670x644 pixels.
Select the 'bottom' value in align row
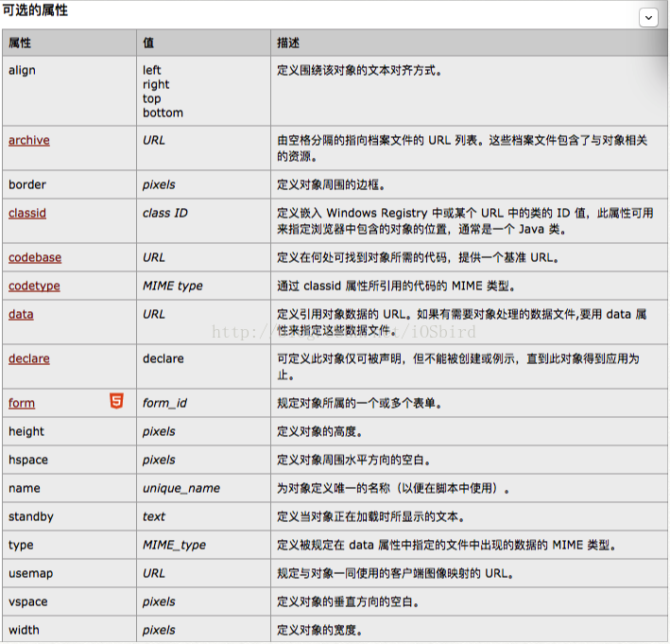(x=163, y=113)
